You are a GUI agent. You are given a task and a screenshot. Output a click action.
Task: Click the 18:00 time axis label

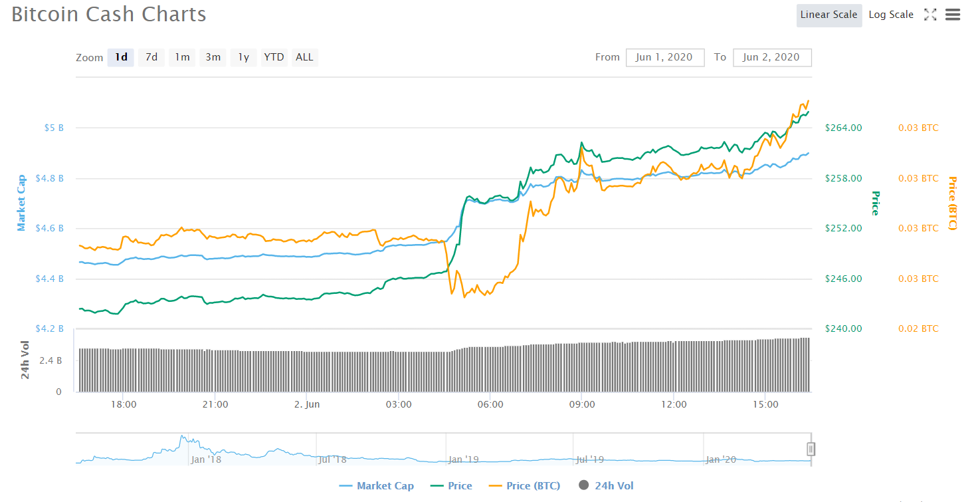[124, 404]
